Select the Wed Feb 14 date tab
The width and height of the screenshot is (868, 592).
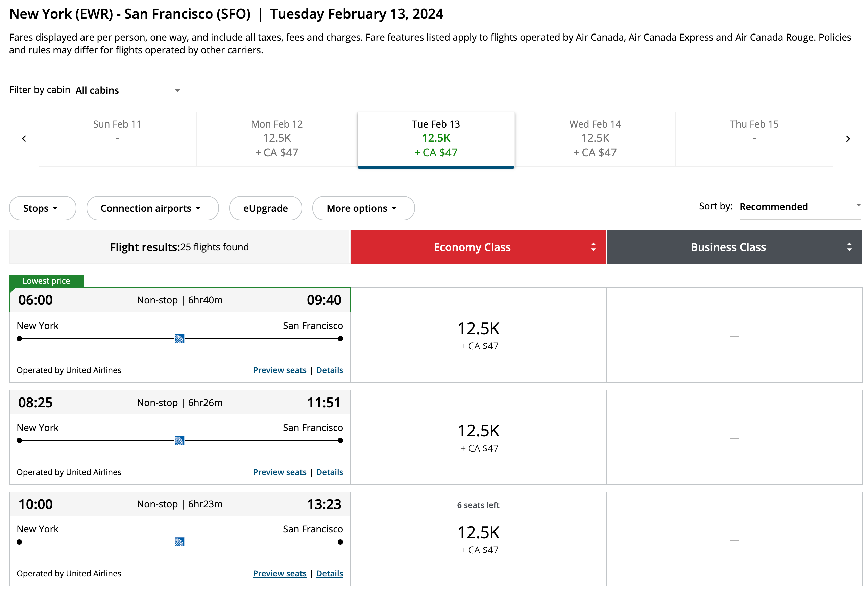point(595,138)
